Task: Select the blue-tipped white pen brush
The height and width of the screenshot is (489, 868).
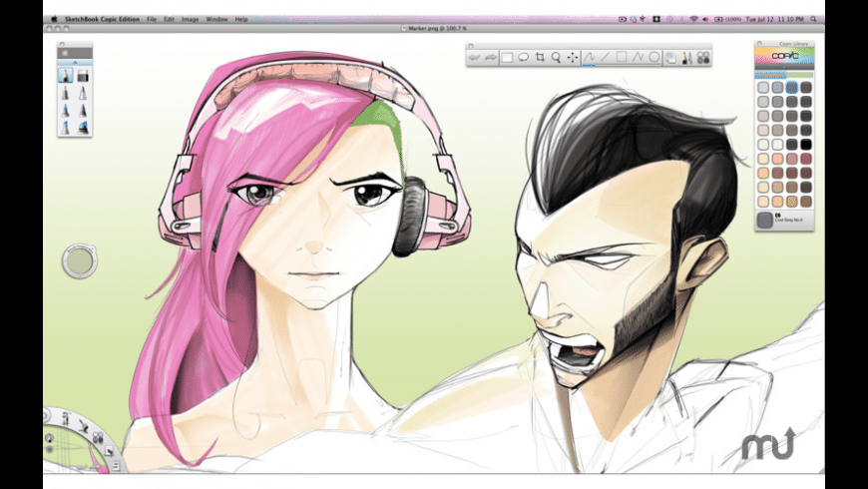Action: tap(66, 128)
